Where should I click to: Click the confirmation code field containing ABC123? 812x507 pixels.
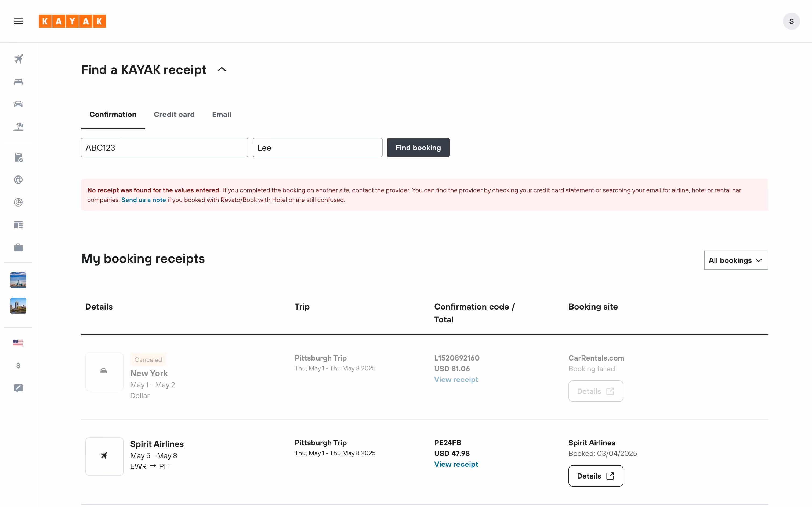click(164, 148)
